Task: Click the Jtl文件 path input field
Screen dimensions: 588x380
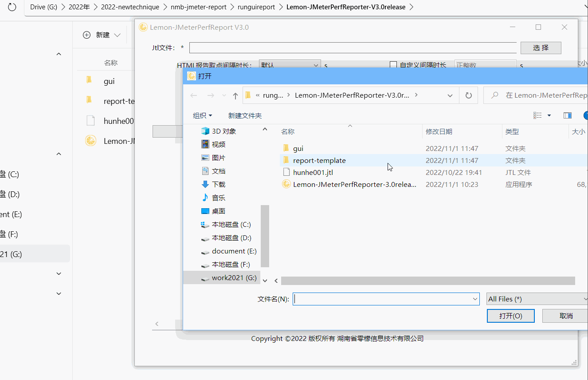Action: click(353, 47)
